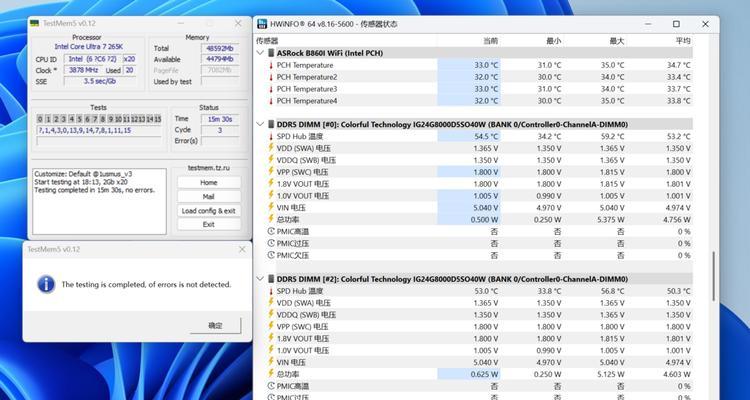This screenshot has width=750, height=400.
Task: Click the Clock field showing 3878 MHz
Action: pos(84,70)
